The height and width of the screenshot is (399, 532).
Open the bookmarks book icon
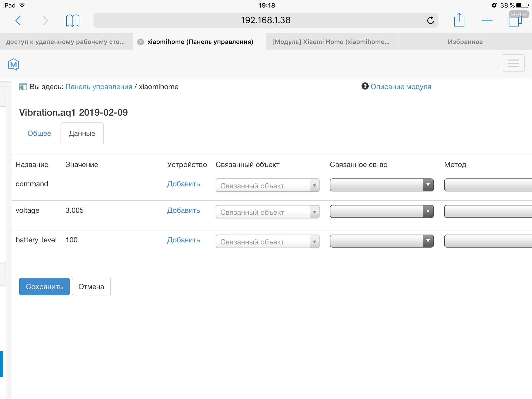[72, 20]
